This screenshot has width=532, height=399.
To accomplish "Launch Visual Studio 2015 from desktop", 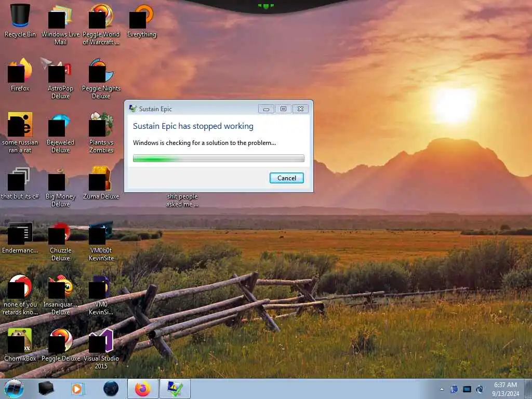I will [101, 349].
